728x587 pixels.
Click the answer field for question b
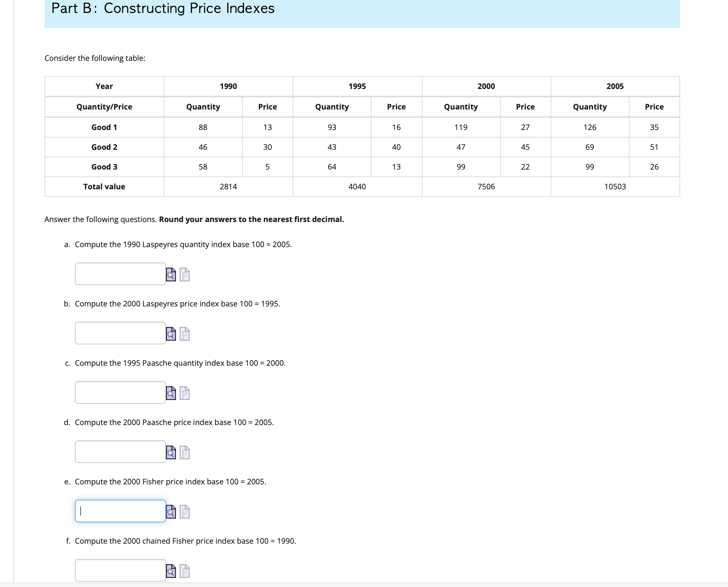click(x=120, y=333)
